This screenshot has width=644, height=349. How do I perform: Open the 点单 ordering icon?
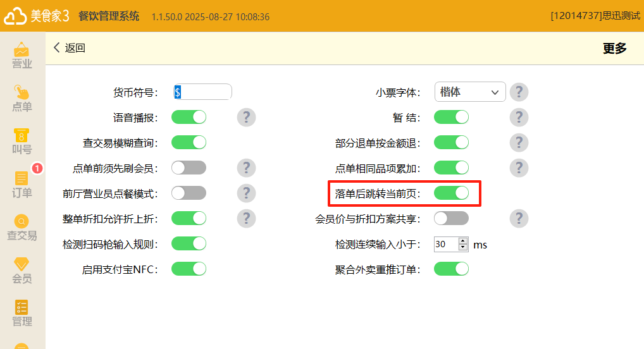click(22, 99)
